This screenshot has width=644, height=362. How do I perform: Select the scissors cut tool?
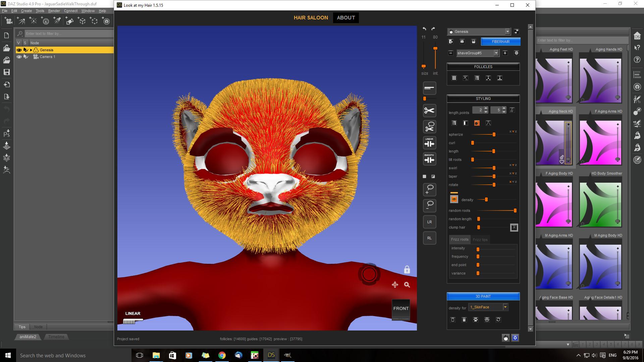(x=429, y=111)
